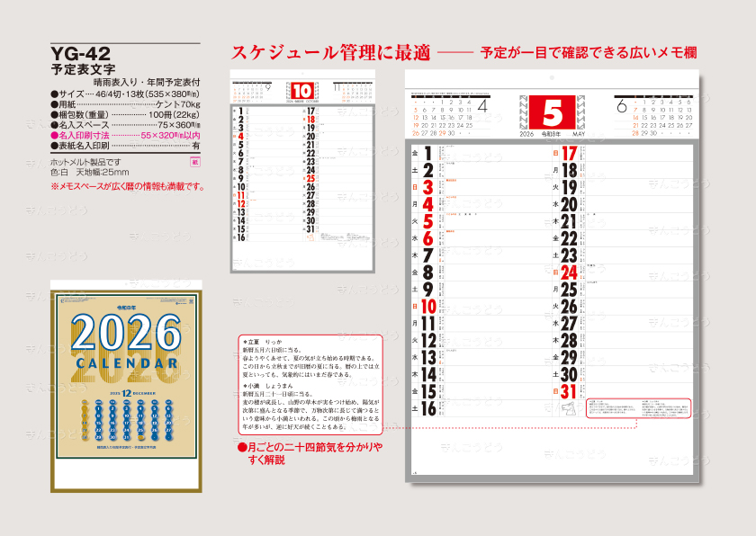This screenshot has height=536, width=756.
Task: Click the 晴雨表入り・年間予定表付 subtitle
Action: coord(147,83)
